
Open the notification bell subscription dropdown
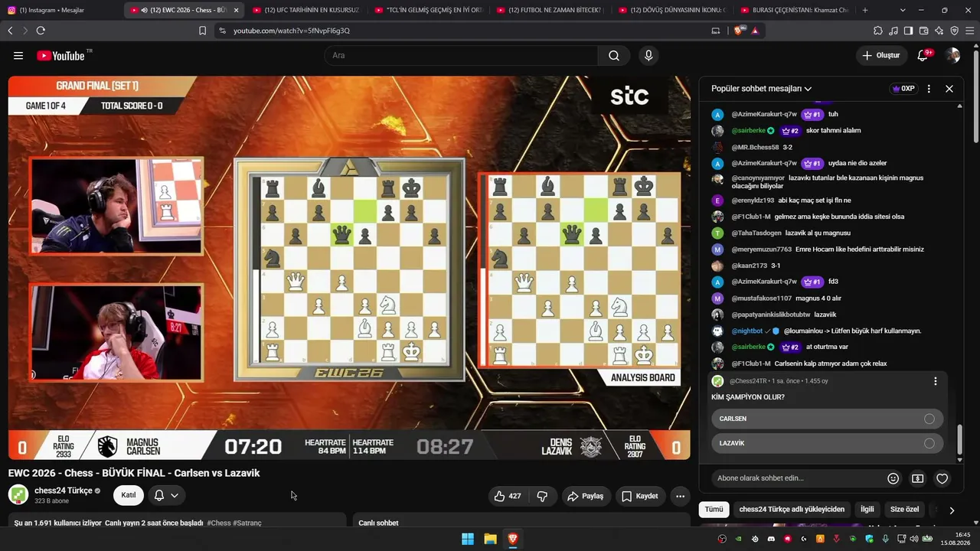(166, 495)
